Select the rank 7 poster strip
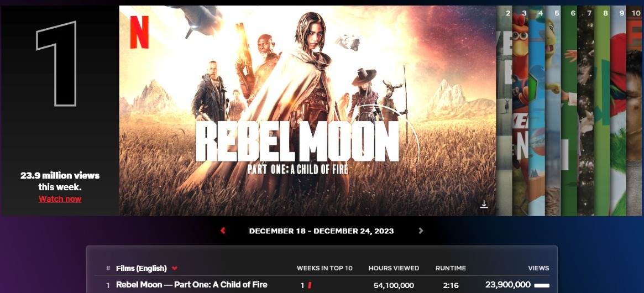The height and width of the screenshot is (293, 644). point(585,111)
